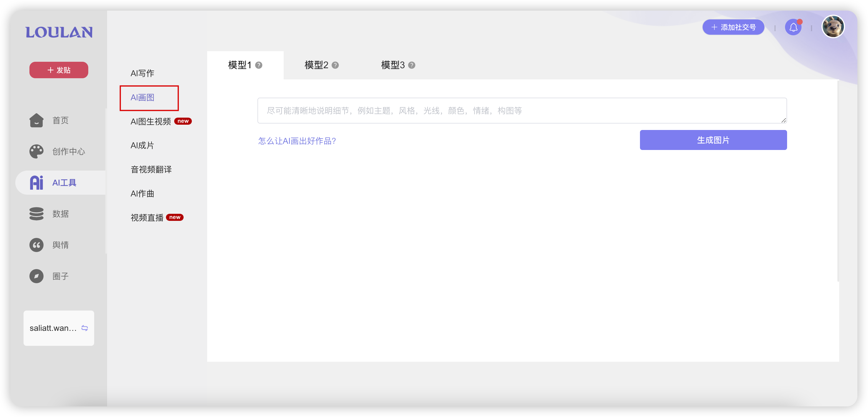Open 圈子 in the sidebar
Image resolution: width=868 pixels, height=417 pixels.
point(60,276)
